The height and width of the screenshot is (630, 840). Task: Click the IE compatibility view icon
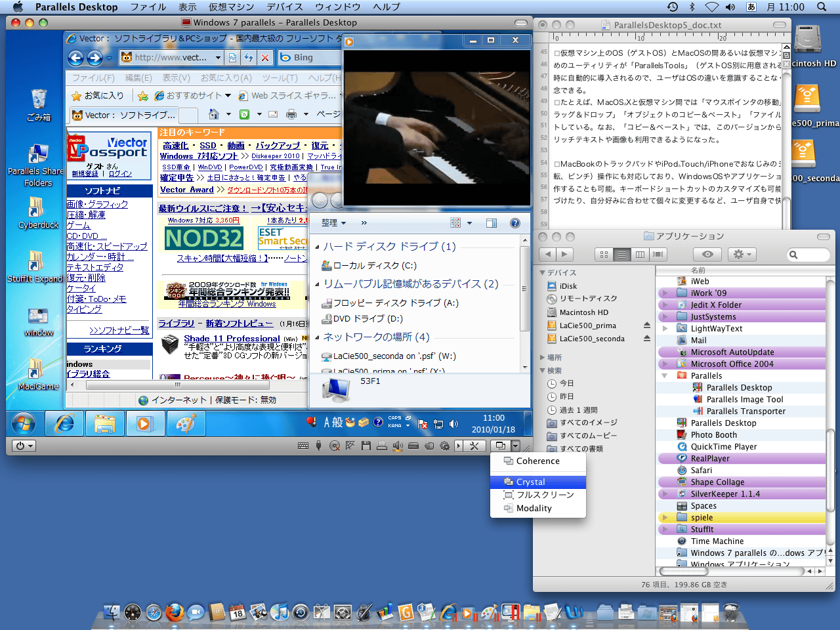pos(232,58)
